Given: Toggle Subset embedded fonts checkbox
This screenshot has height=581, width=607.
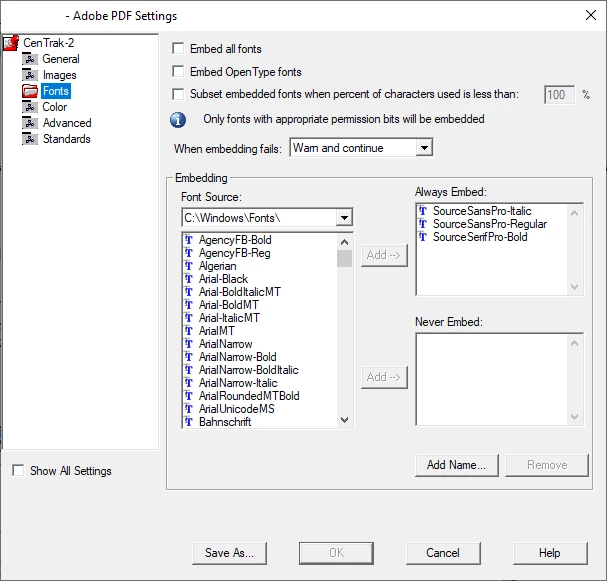Looking at the screenshot, I should coord(178,94).
